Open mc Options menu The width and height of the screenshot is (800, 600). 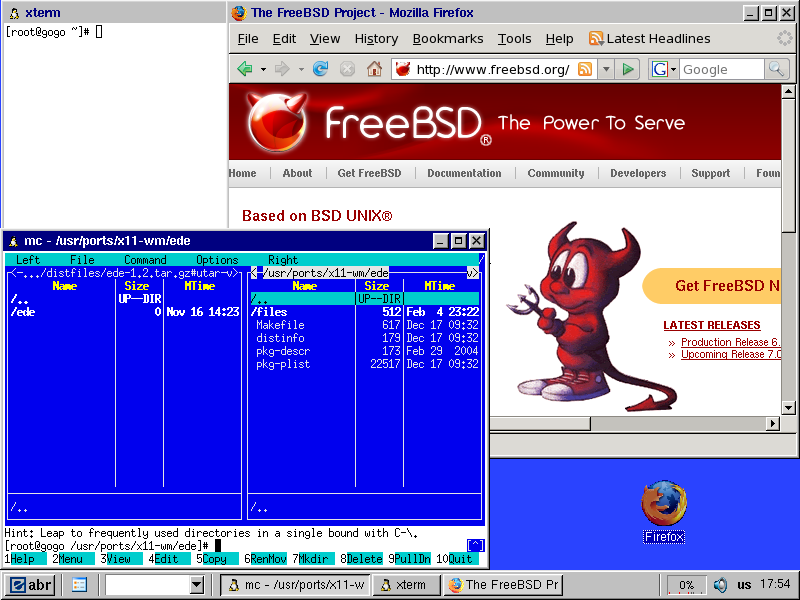tap(217, 260)
